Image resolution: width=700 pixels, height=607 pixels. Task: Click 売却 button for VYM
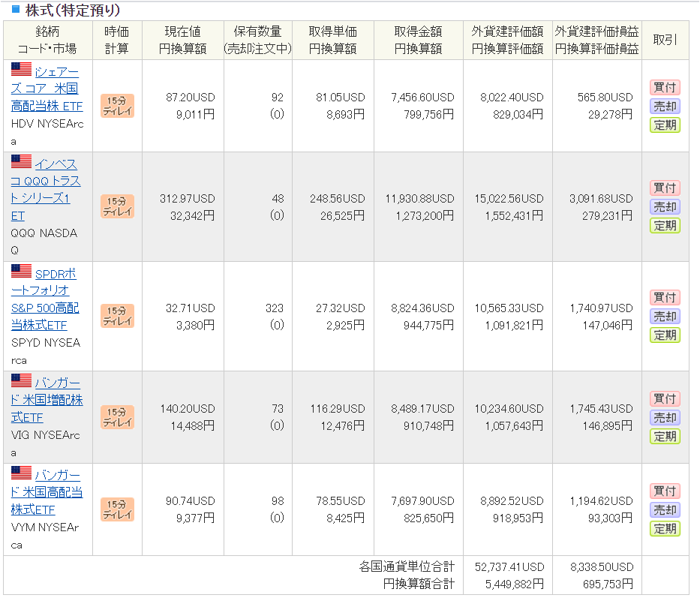665,509
